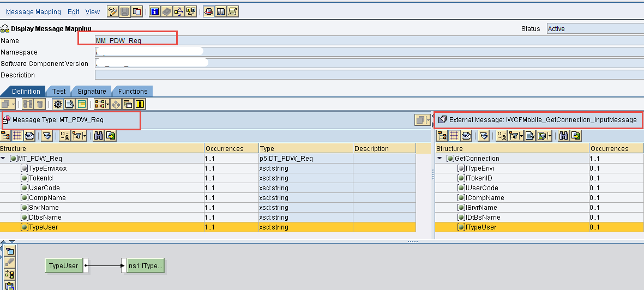The width and height of the screenshot is (644, 290).
Task: Click the SRC text view icon on target side
Action: point(466,136)
